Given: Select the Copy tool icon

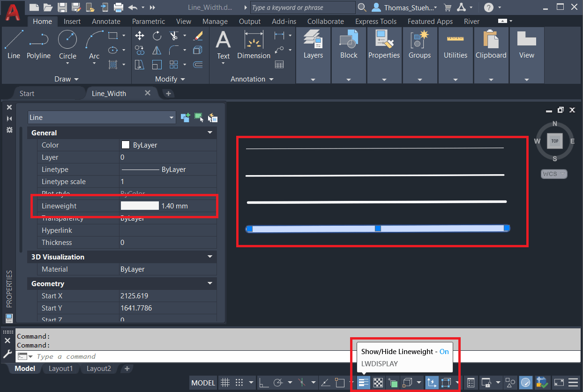Looking at the screenshot, I should (x=140, y=50).
